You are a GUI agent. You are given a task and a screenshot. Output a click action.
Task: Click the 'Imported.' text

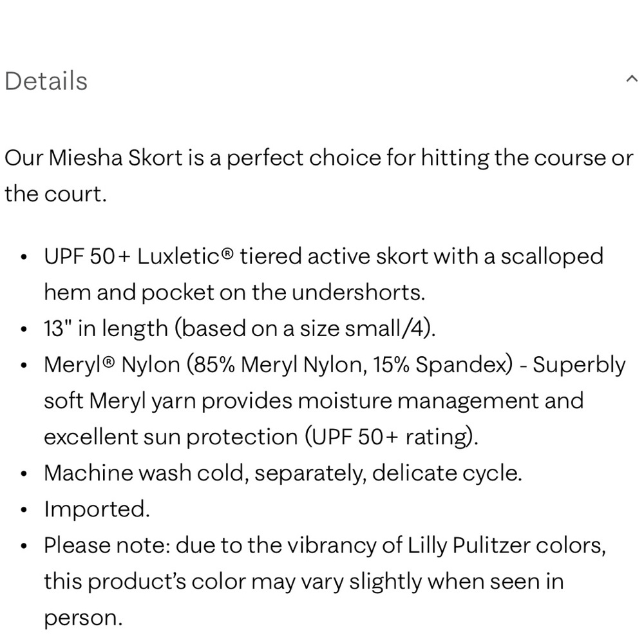(x=97, y=509)
